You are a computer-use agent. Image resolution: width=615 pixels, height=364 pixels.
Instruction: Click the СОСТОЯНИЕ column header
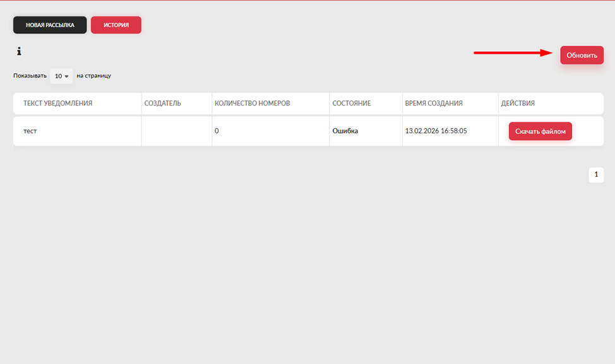click(352, 103)
